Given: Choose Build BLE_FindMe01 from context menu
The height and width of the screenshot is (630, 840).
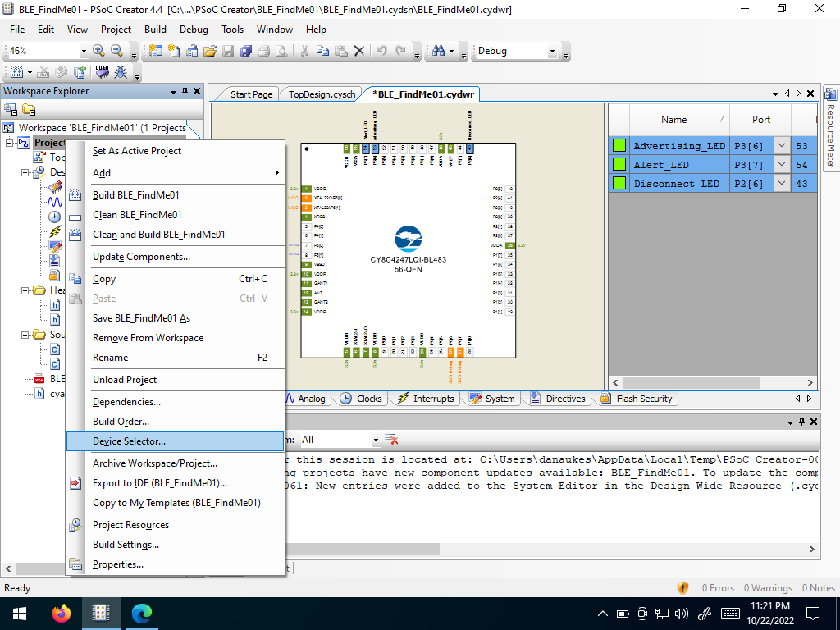Looking at the screenshot, I should pos(176,195).
